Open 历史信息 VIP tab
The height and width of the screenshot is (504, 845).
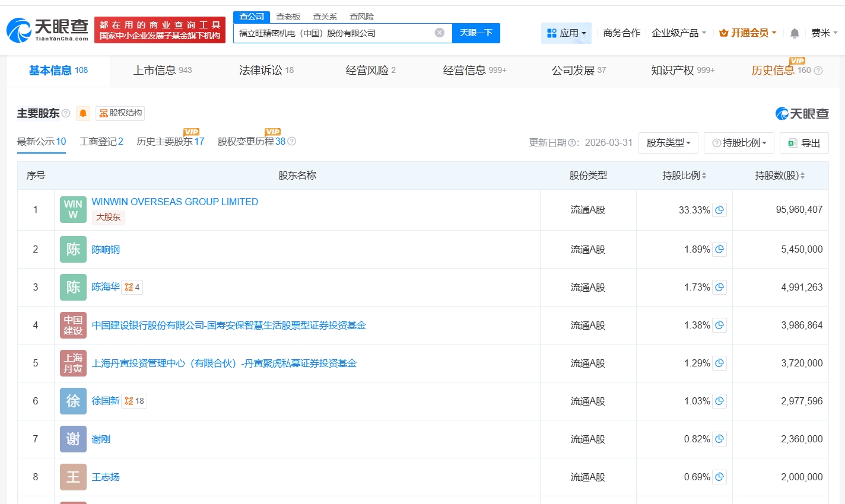(x=781, y=71)
